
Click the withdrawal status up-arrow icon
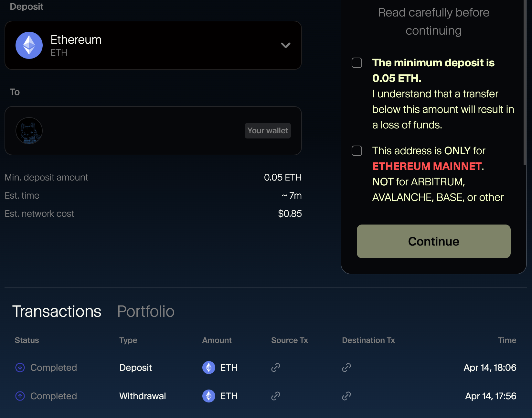pyautogui.click(x=20, y=396)
